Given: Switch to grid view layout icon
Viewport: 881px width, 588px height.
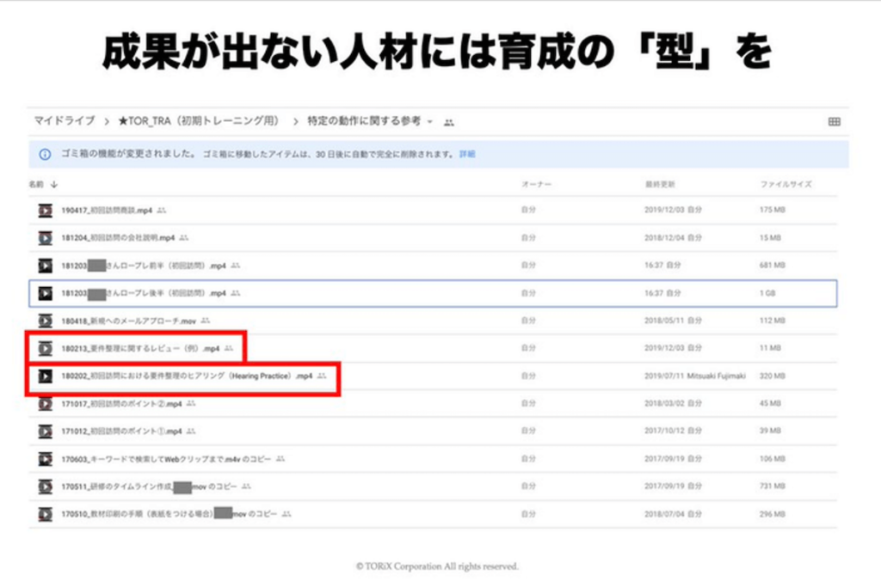Looking at the screenshot, I should (834, 122).
